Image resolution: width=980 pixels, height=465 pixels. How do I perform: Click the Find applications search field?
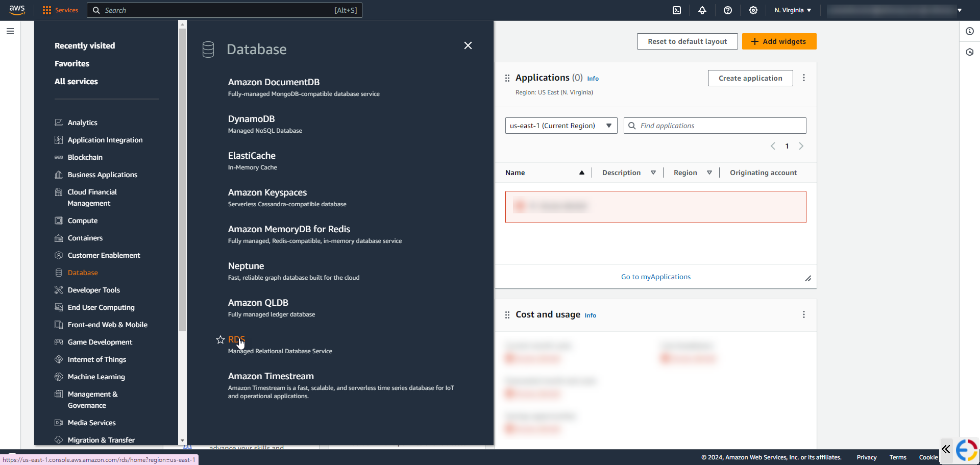click(720, 126)
